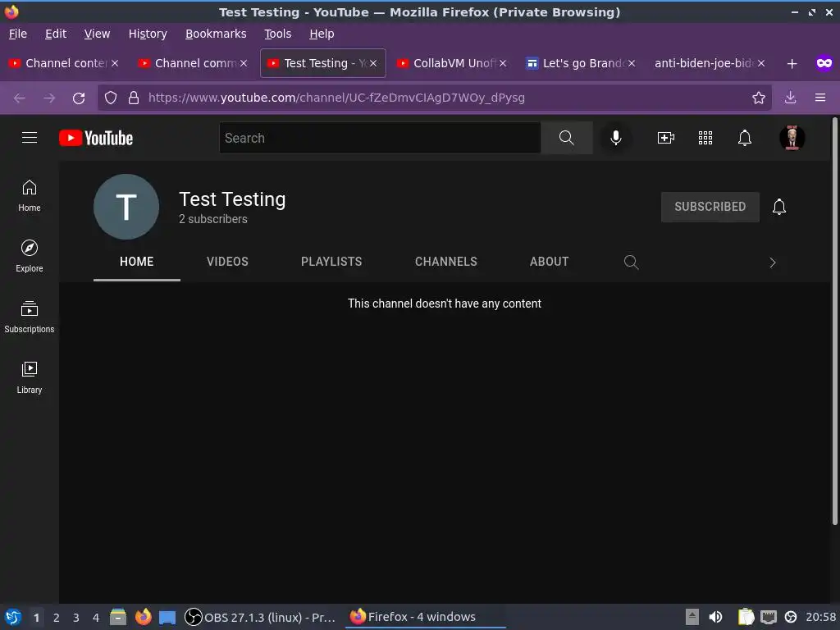
Task: Click the YouTube search input field
Action: pyautogui.click(x=380, y=138)
